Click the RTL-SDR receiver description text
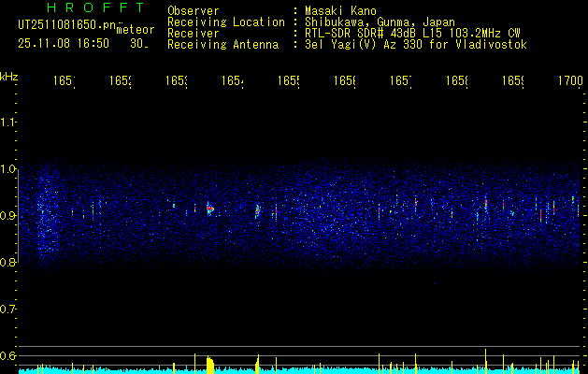This screenshot has height=374, width=588. 412,34
